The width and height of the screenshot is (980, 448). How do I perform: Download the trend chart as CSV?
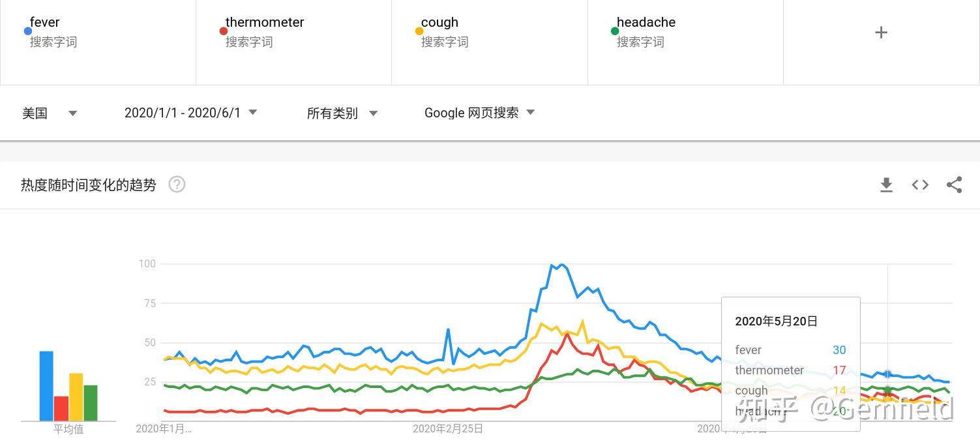(885, 185)
